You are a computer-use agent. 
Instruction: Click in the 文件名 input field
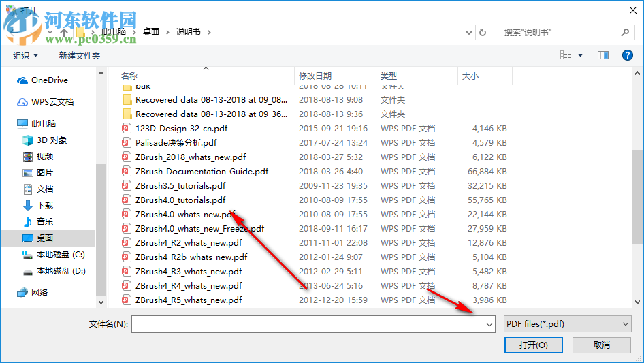point(308,324)
